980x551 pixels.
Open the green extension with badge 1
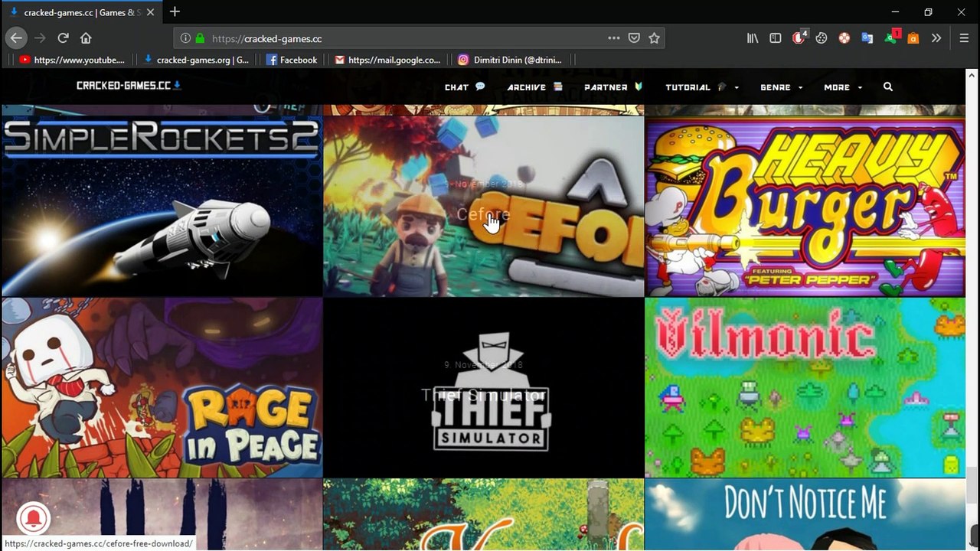click(892, 37)
